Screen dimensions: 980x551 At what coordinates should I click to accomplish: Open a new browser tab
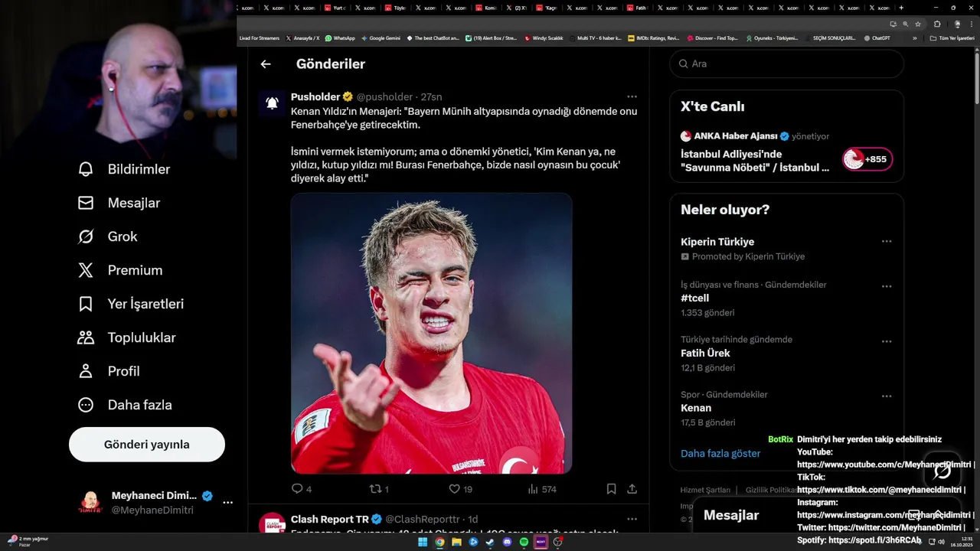[901, 8]
